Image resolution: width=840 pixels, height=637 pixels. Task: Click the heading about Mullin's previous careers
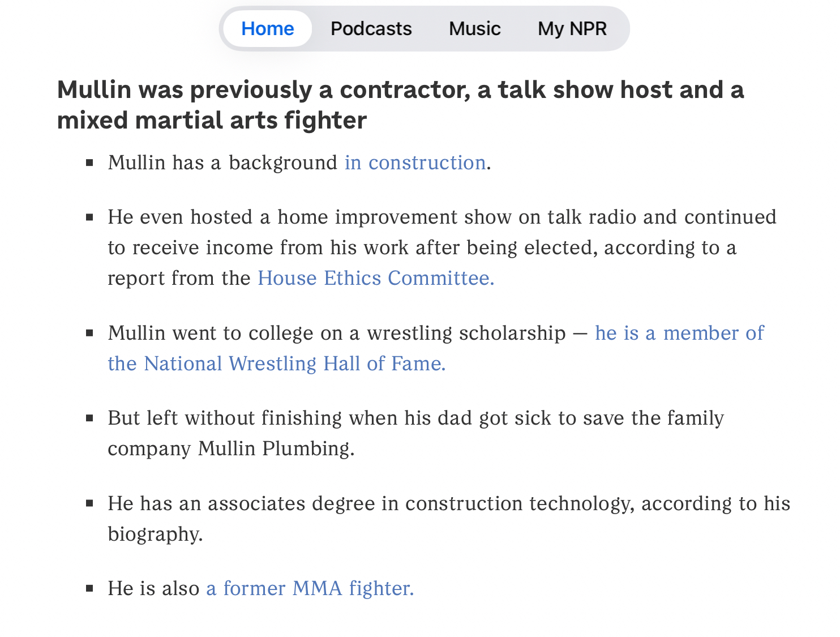coord(400,105)
